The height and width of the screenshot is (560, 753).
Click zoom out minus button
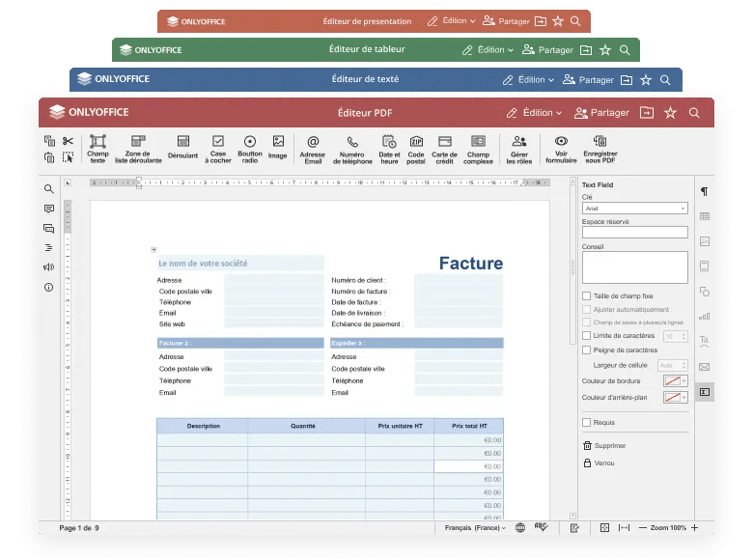tap(643, 528)
